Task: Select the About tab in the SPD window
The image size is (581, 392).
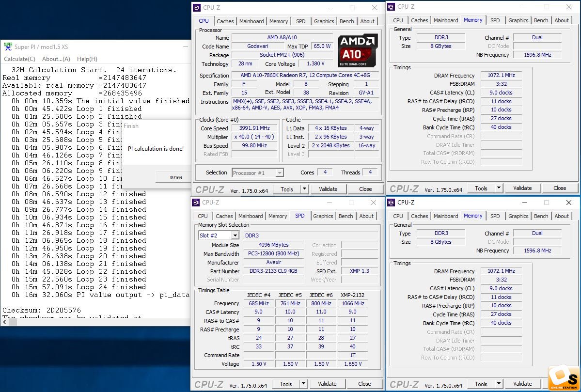Action: point(366,216)
